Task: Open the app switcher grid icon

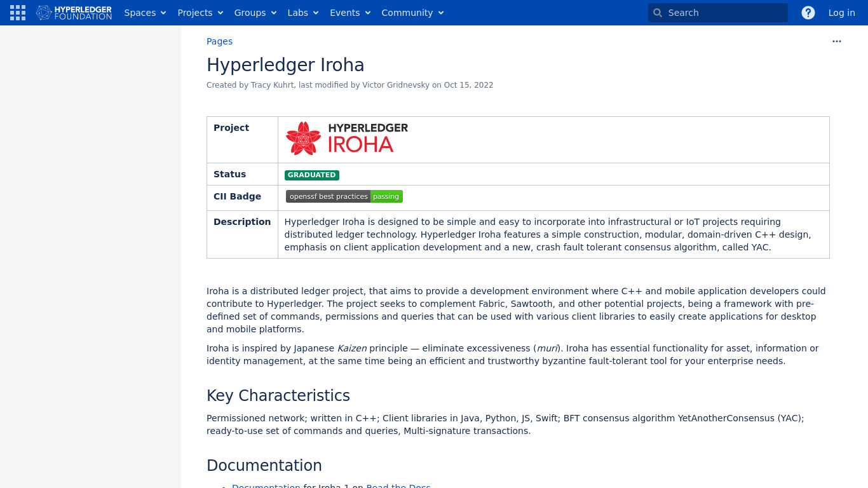Action: (18, 13)
